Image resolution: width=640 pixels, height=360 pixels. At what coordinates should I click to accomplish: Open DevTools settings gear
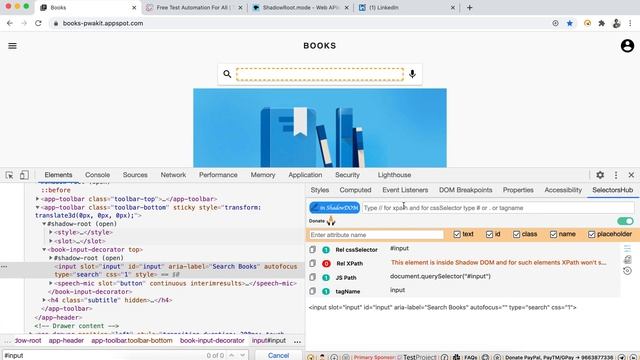600,175
